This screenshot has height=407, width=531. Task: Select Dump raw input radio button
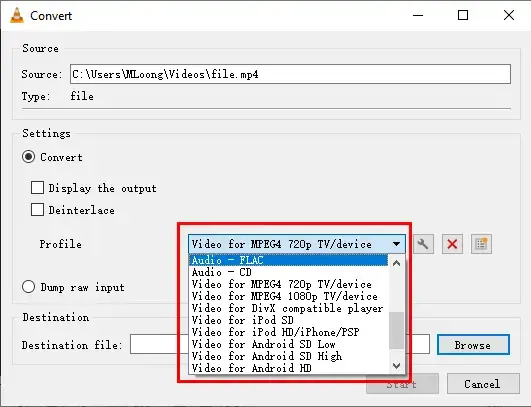(28, 287)
